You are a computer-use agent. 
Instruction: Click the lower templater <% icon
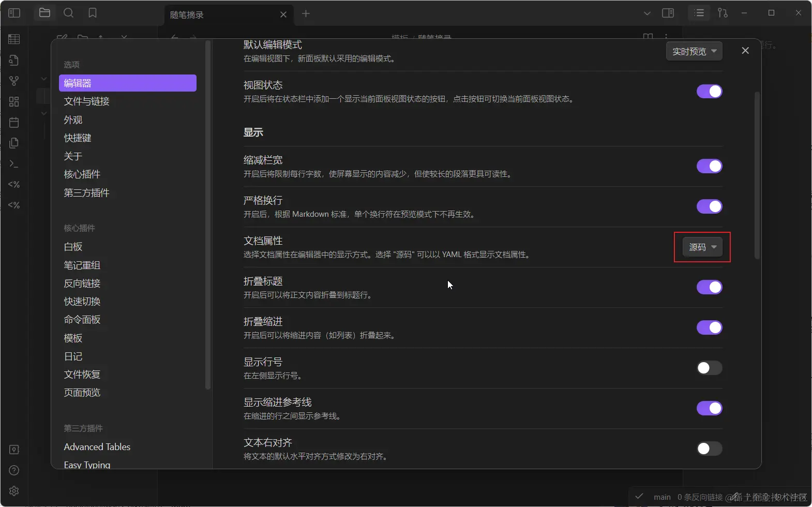[14, 205]
